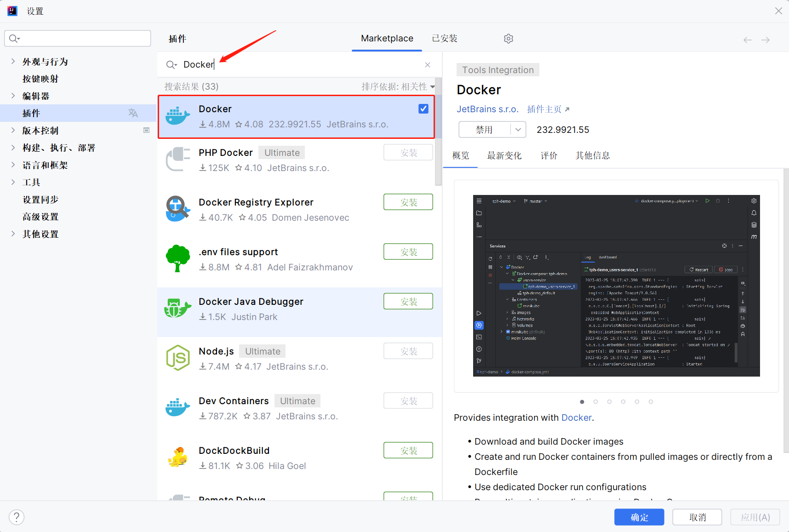Expand the 外观与行为 settings section
The image size is (789, 532).
[13, 61]
